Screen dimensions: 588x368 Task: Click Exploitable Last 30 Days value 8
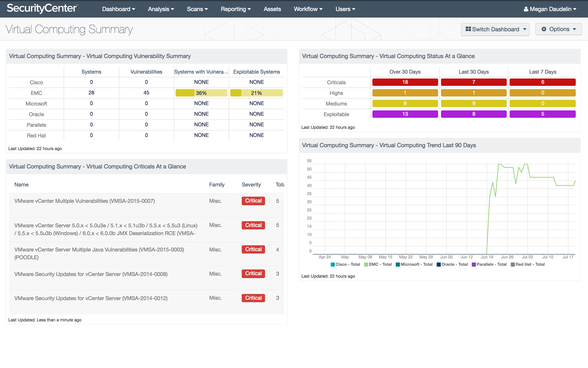click(x=473, y=114)
